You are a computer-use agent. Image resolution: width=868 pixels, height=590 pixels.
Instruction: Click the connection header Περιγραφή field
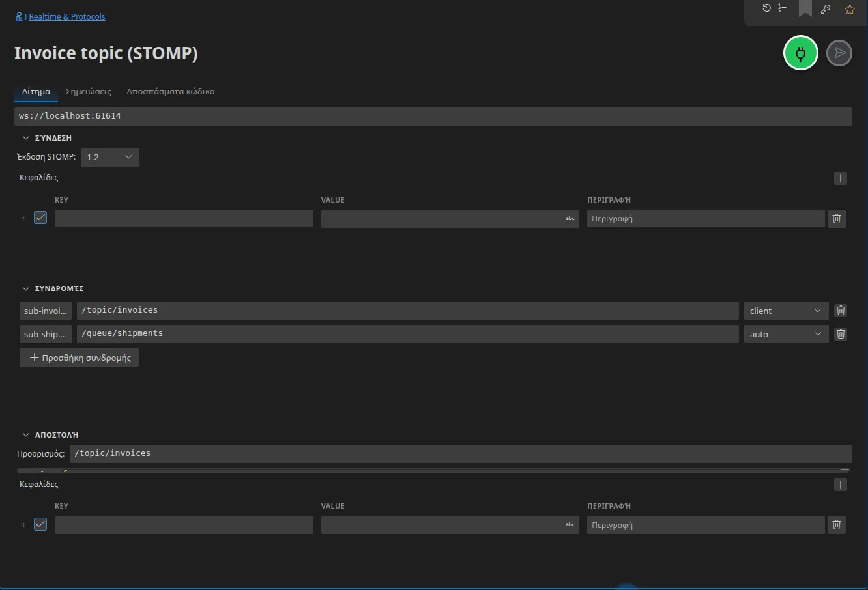tap(706, 218)
